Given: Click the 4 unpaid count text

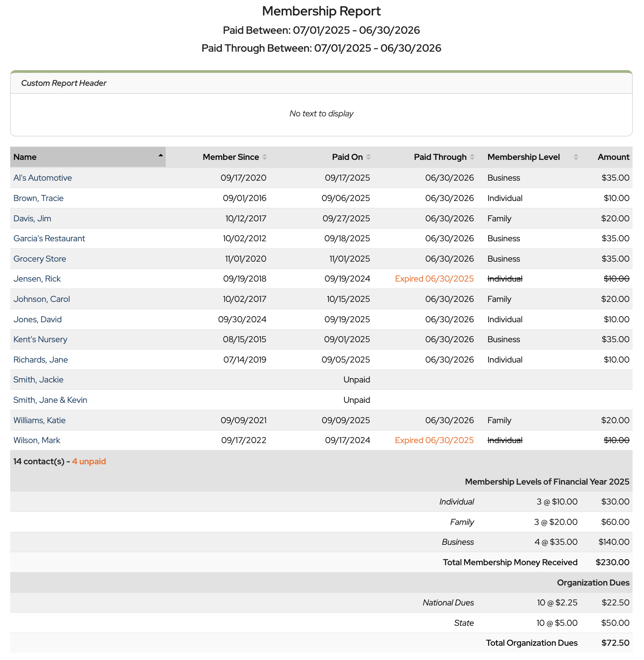Looking at the screenshot, I should click(89, 461).
